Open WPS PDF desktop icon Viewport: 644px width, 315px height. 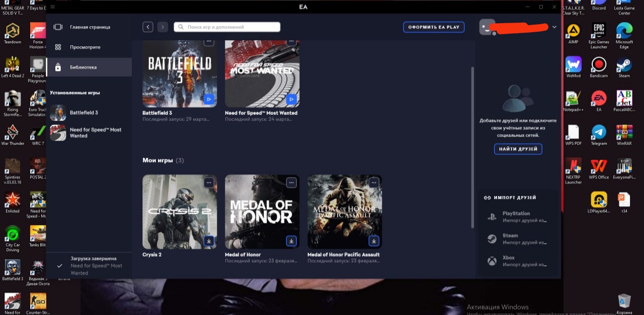point(573,135)
